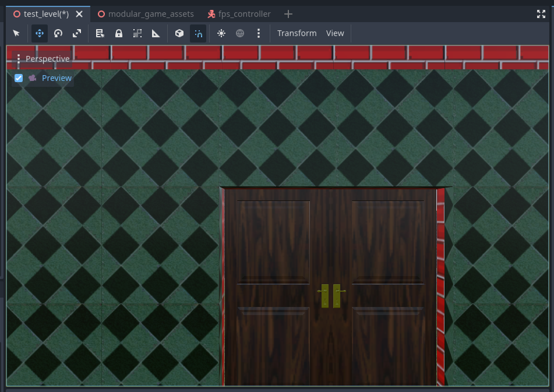Toggle the preview sunlight icon
This screenshot has width=554, height=392.
[221, 33]
